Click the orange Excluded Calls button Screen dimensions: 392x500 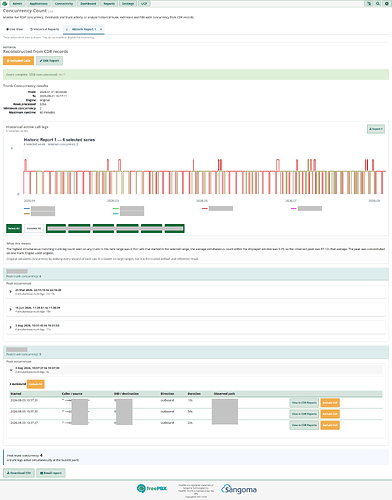18,61
